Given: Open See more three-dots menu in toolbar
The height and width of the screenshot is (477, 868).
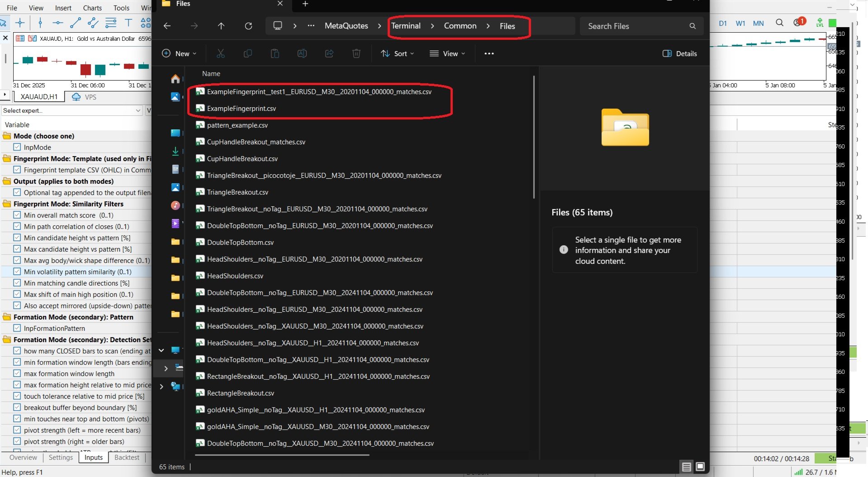Looking at the screenshot, I should (x=489, y=53).
